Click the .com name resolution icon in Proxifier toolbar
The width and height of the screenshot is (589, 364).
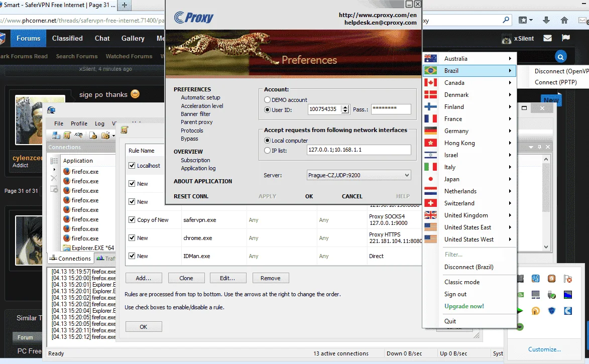point(78,135)
